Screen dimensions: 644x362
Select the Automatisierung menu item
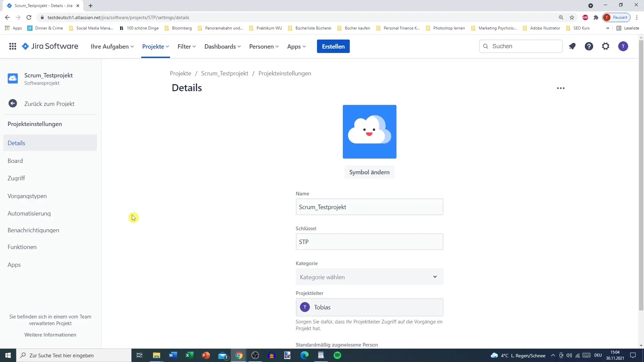[x=29, y=214]
